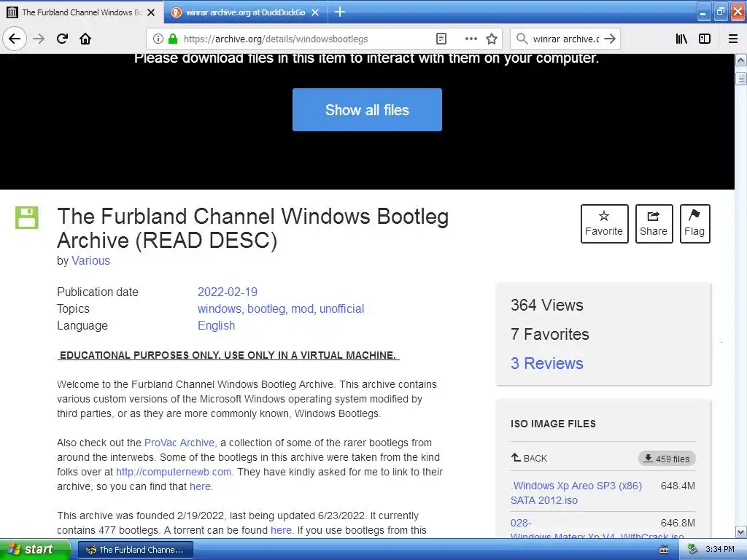Close the winrar DuckDuckGo tab
Screen dimensions: 747x560
coord(315,12)
